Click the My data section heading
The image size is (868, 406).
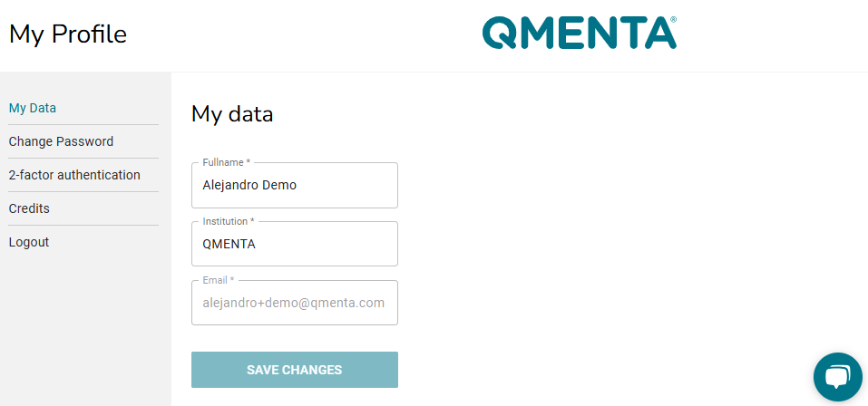pos(232,114)
